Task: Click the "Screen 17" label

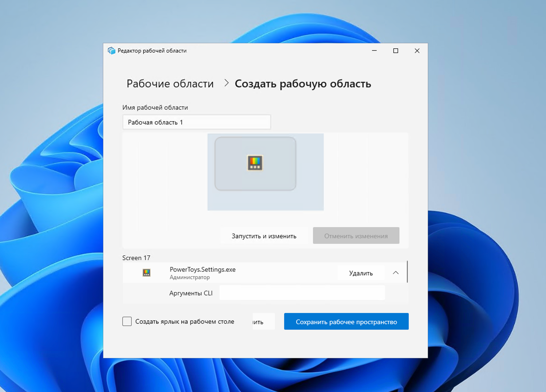Action: (136, 258)
